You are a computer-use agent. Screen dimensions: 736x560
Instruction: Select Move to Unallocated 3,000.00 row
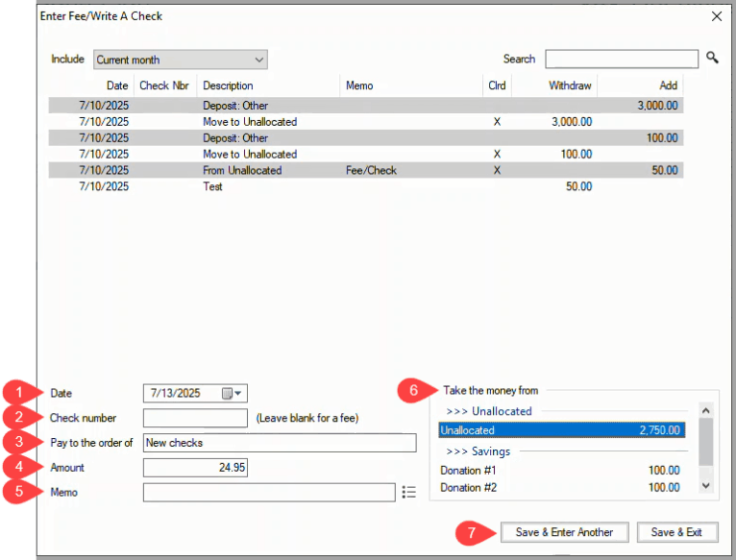click(x=366, y=122)
